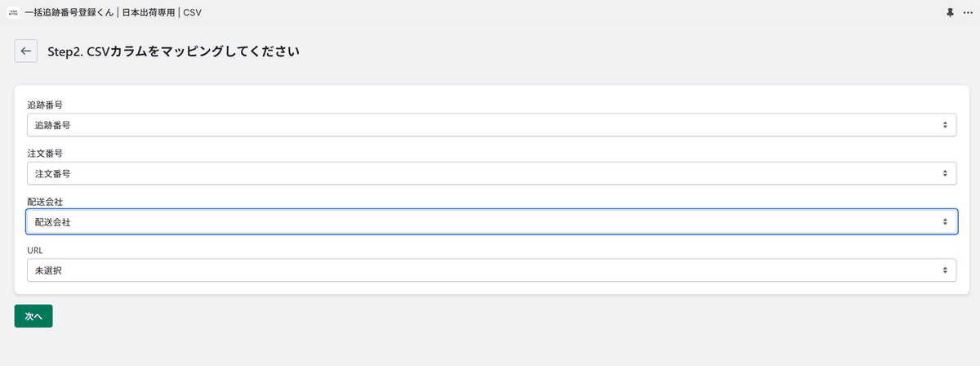Click the back arrow button

[26, 51]
